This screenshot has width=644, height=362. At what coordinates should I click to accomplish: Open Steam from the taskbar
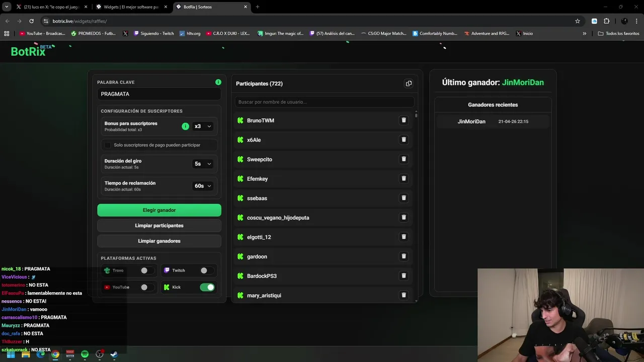[114, 354]
